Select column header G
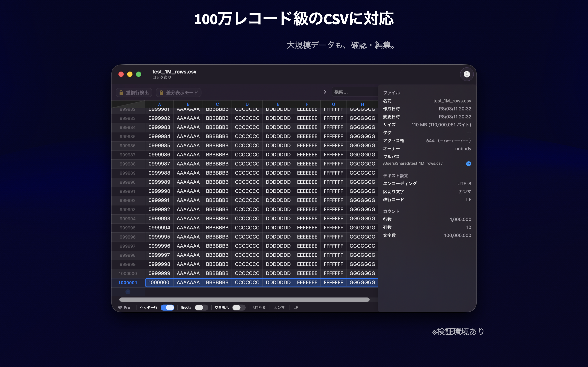Screen dimensions: 588x367 [333, 104]
